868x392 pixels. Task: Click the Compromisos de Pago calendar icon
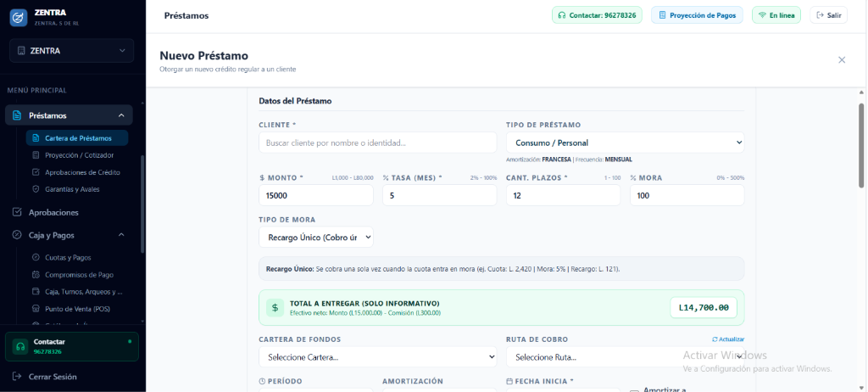click(x=36, y=274)
